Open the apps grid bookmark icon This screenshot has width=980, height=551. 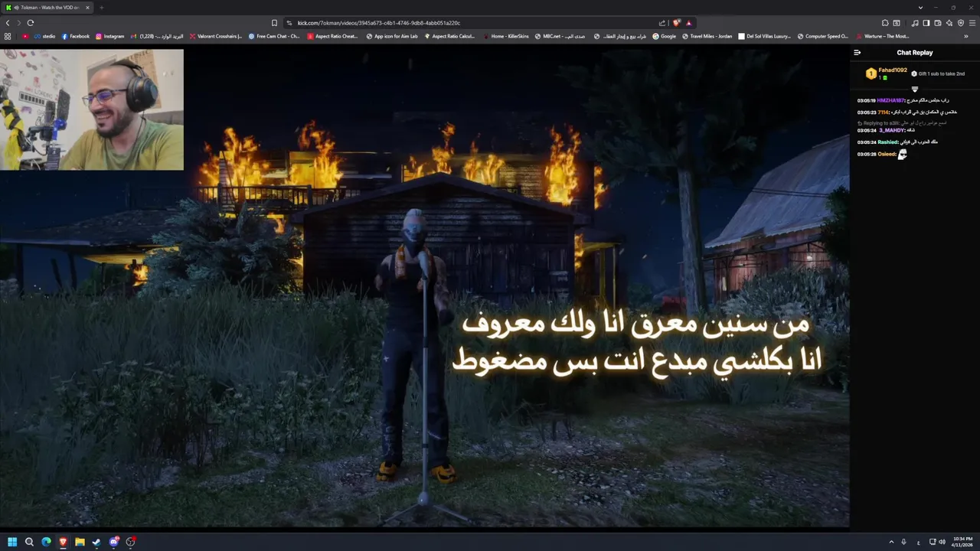pos(8,36)
